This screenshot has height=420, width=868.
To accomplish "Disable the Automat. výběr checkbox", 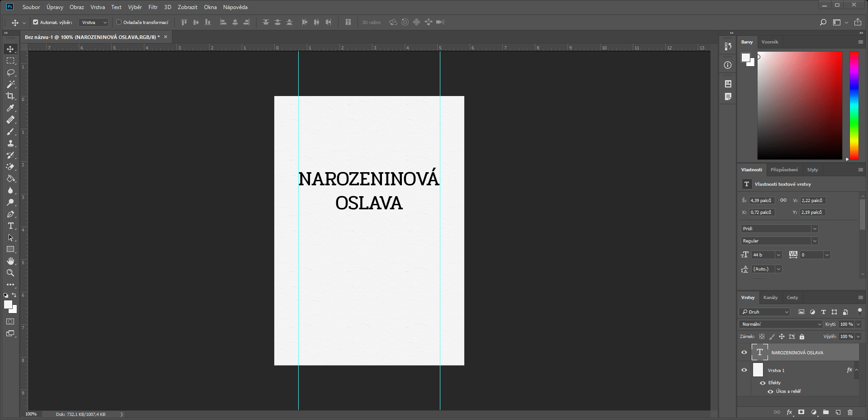I will [x=36, y=22].
